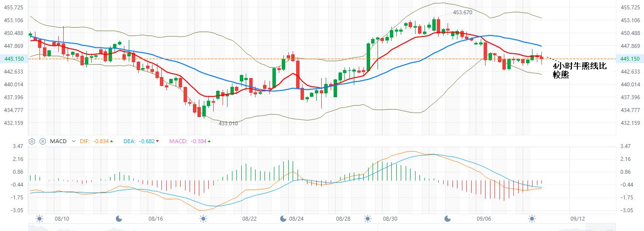Click the sun icon between 08/16 and 08/22
Screen dimensions: 644x231
(203, 218)
